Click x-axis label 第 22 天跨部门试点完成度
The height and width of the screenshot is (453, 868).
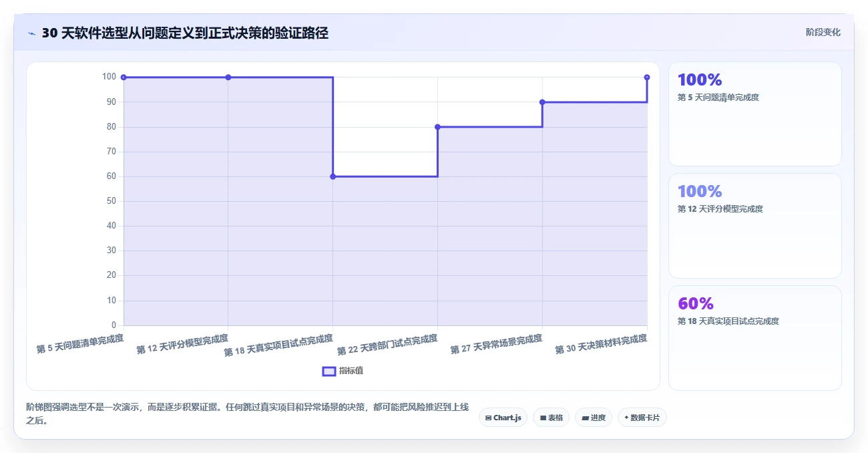pos(387,345)
